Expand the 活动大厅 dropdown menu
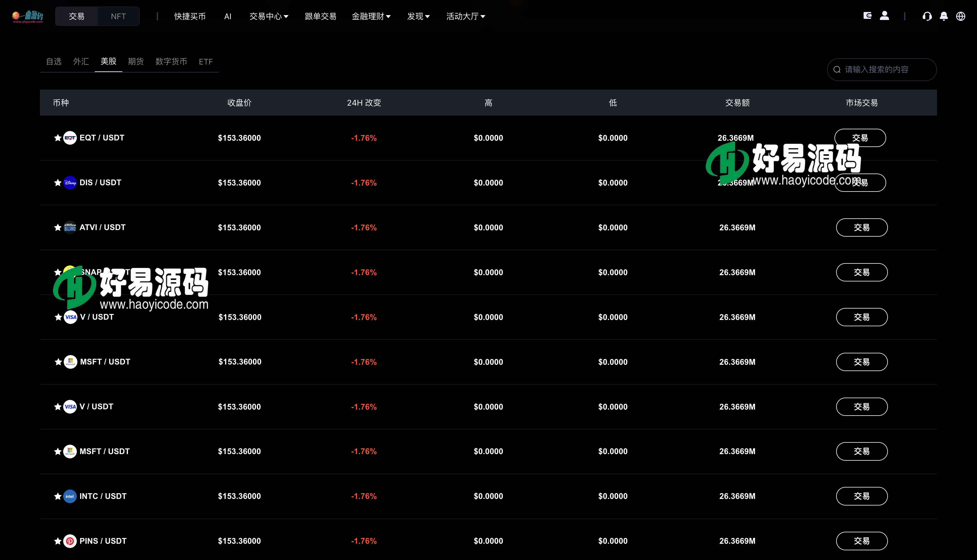 click(465, 16)
